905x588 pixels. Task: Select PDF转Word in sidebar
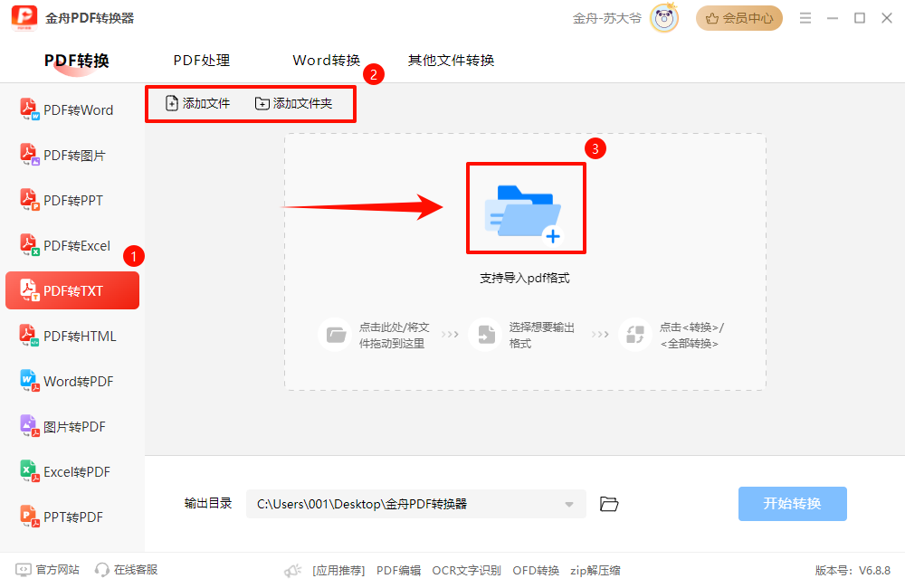pos(72,109)
